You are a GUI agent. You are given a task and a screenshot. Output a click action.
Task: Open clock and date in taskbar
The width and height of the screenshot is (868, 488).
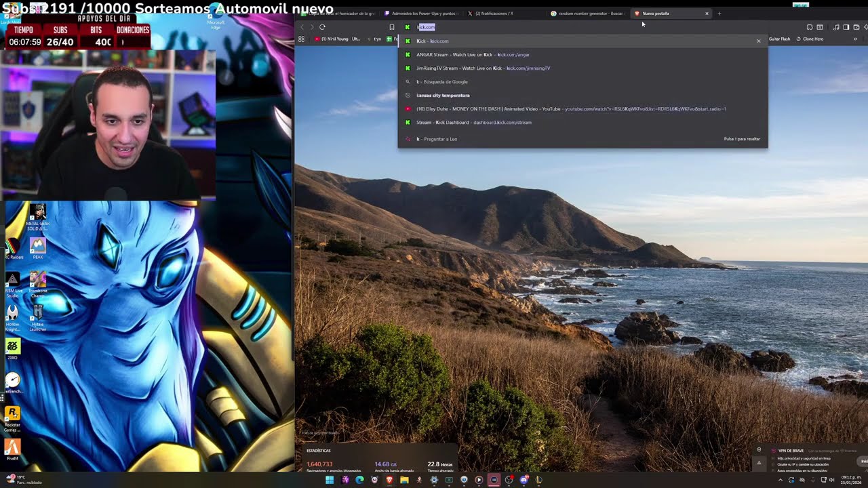coord(851,480)
